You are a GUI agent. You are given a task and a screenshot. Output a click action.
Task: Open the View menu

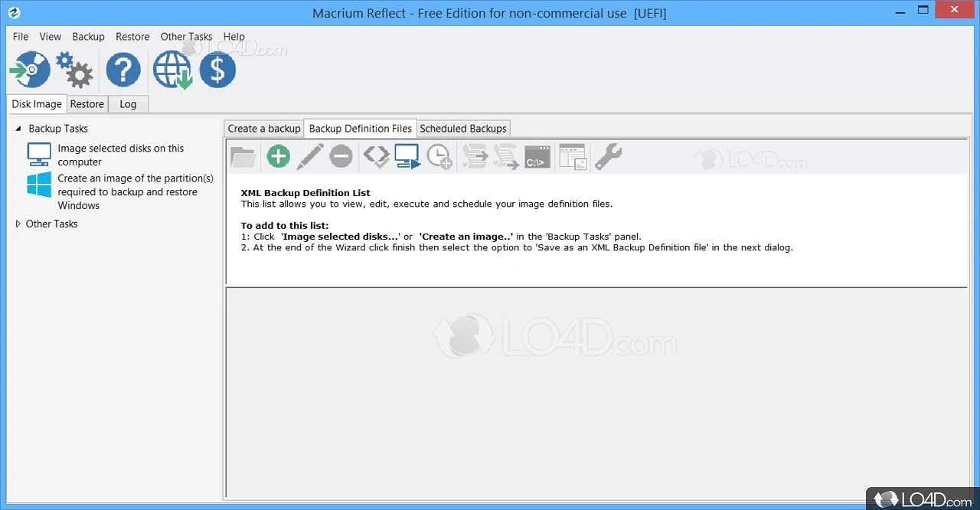pos(51,36)
